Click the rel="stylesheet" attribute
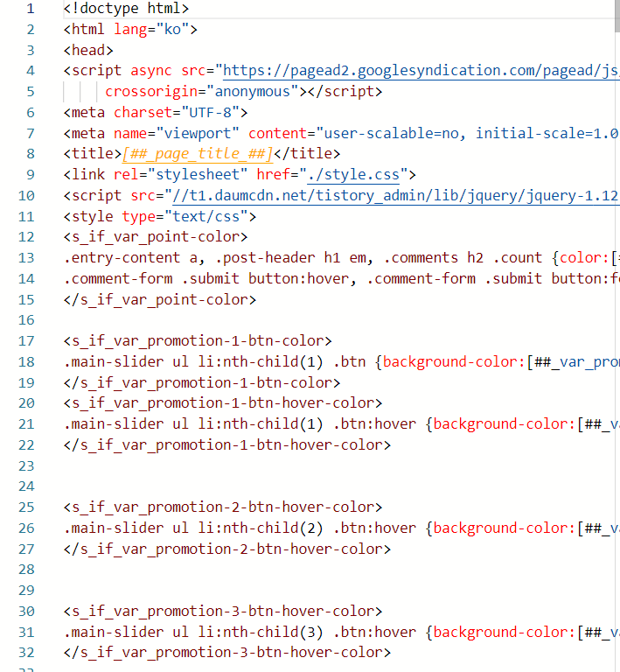620x672 pixels. pyautogui.click(x=181, y=175)
